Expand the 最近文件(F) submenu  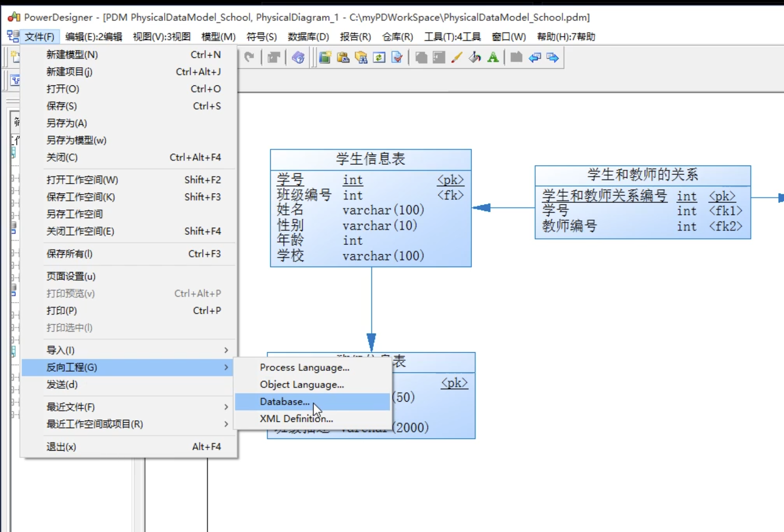226,407
